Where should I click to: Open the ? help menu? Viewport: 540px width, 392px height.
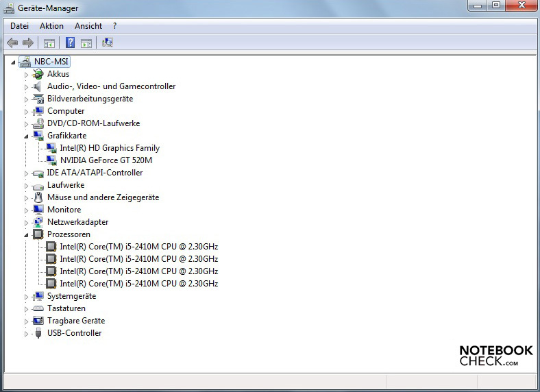point(114,26)
